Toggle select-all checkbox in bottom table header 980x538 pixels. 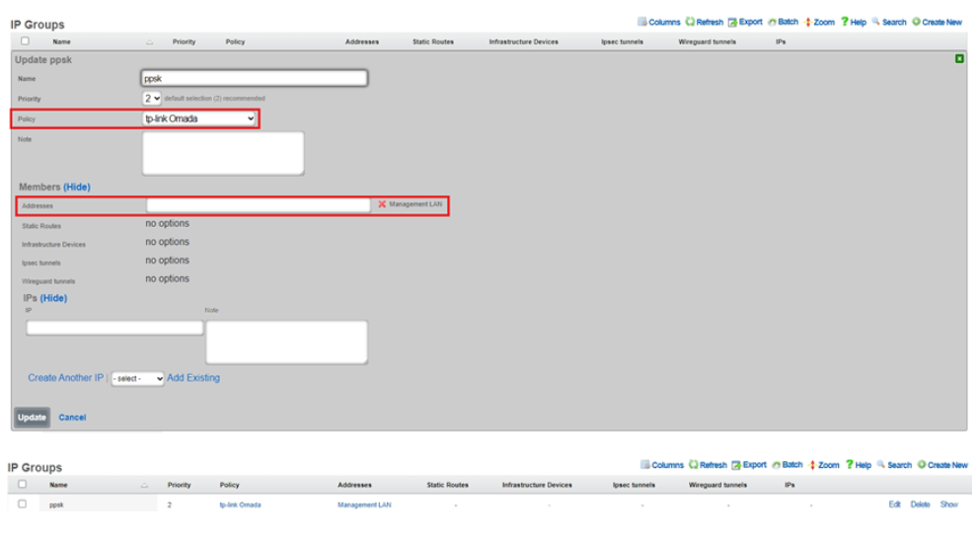pyautogui.click(x=22, y=485)
